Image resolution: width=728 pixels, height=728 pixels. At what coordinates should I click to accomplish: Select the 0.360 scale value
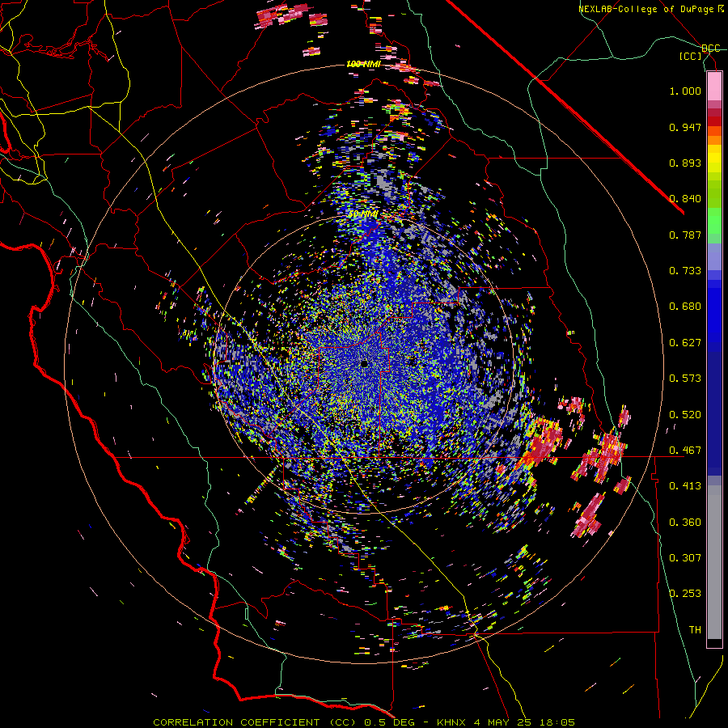[x=685, y=523]
